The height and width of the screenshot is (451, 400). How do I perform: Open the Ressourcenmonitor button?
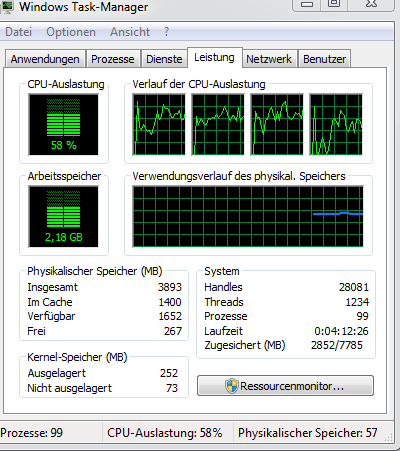(x=285, y=386)
